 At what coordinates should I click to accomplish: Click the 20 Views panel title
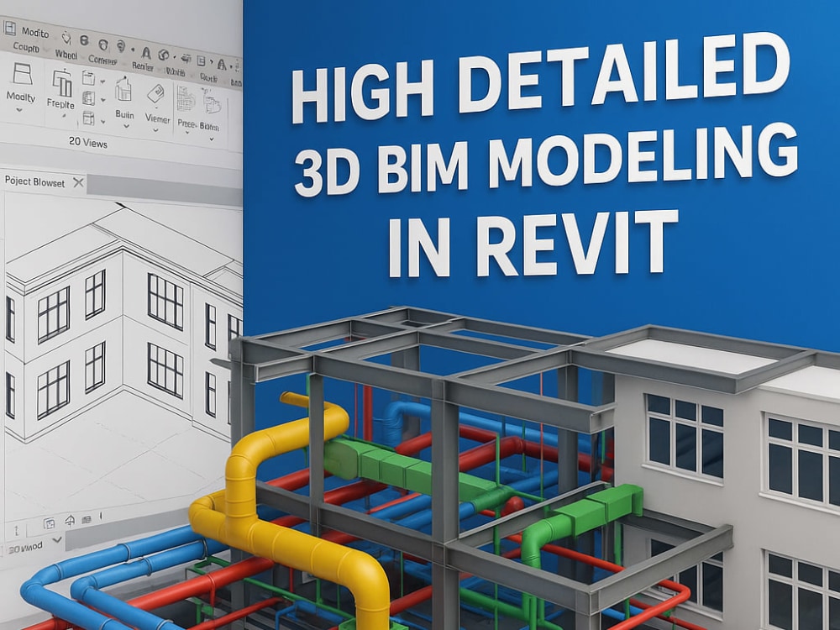(x=88, y=143)
